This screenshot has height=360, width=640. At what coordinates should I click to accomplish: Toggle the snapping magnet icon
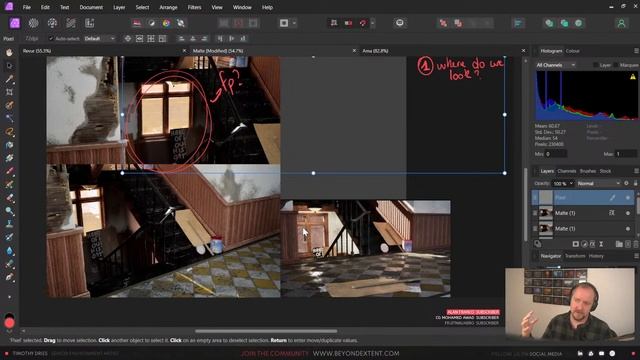tap(363, 23)
